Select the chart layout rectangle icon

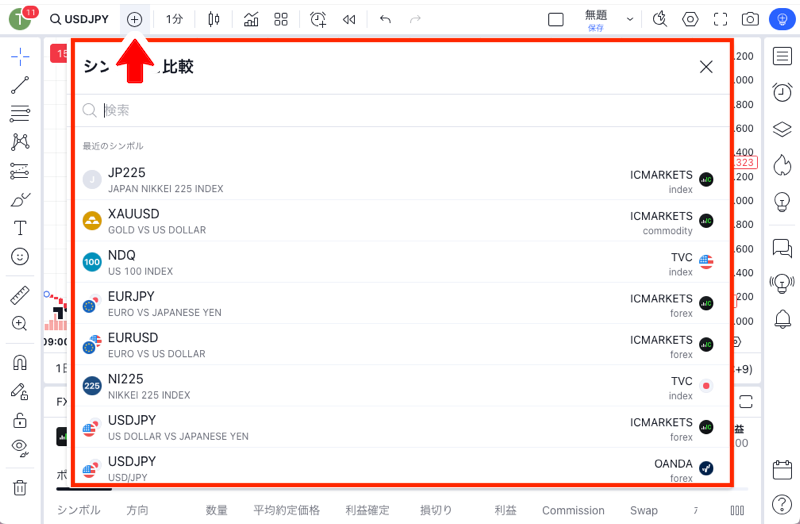coord(556,19)
